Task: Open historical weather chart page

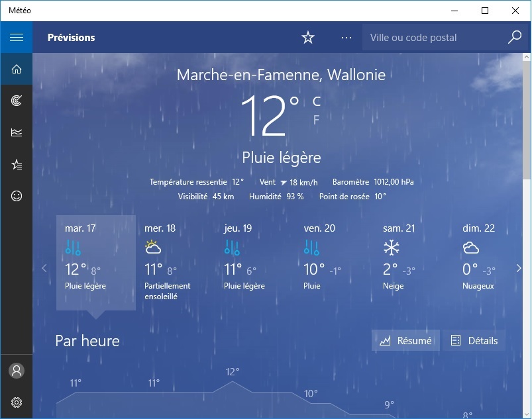Action: click(x=17, y=132)
